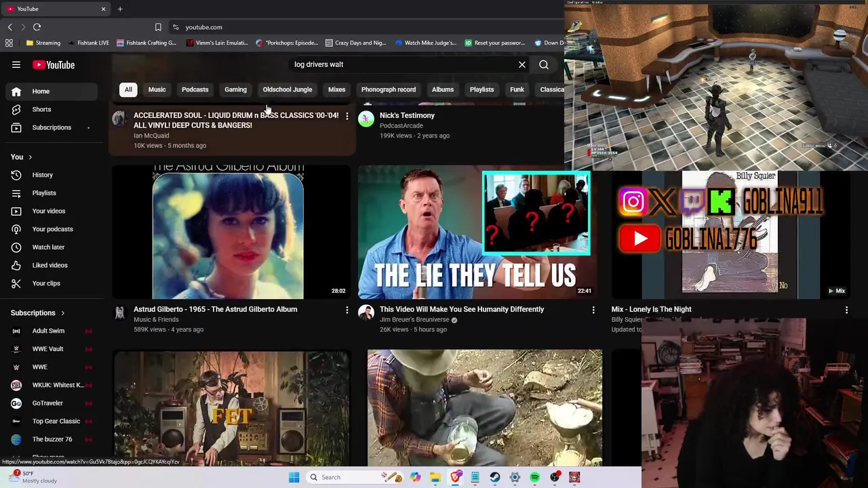This screenshot has height=488, width=868.
Task: Open more options for Jim Breuer video
Action: (x=593, y=310)
